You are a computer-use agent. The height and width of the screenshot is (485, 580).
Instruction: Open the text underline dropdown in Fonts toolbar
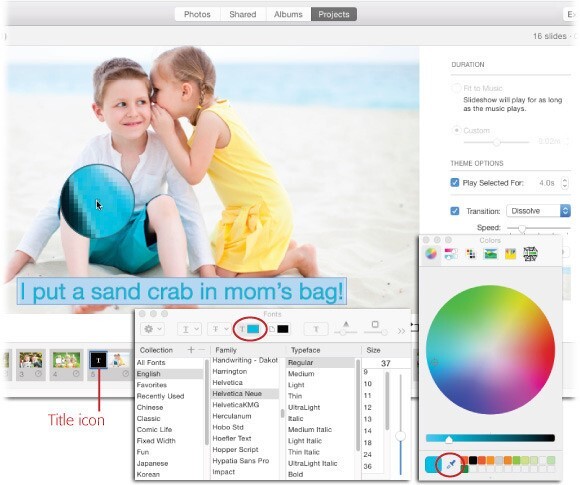click(189, 329)
